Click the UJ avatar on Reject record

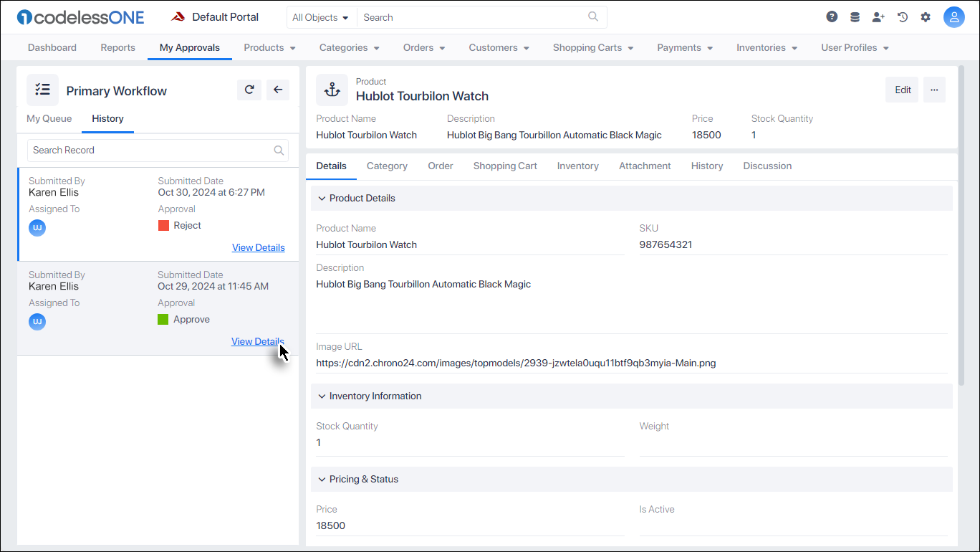click(x=37, y=228)
